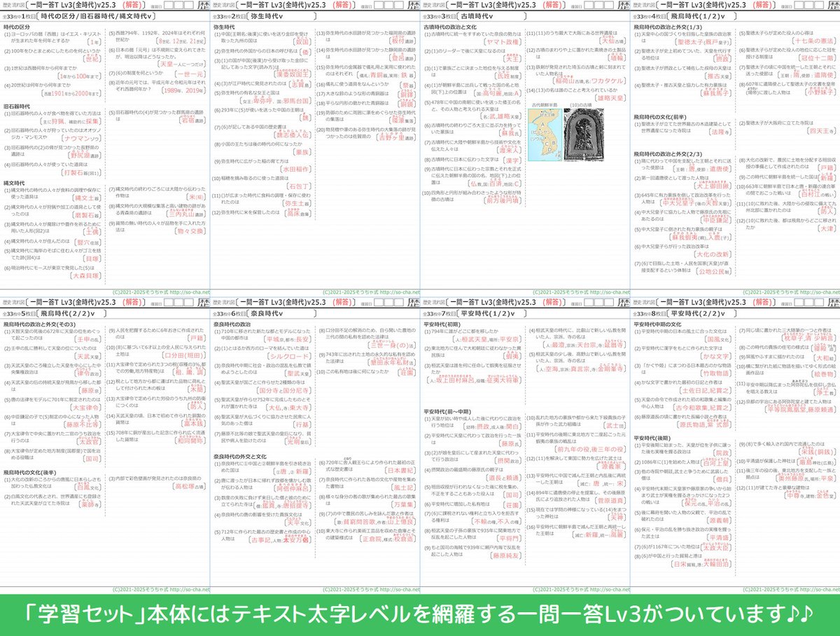The height and width of the screenshot is (636, 840).
Task: Click the answer 小野妹子
Action: tap(820, 91)
